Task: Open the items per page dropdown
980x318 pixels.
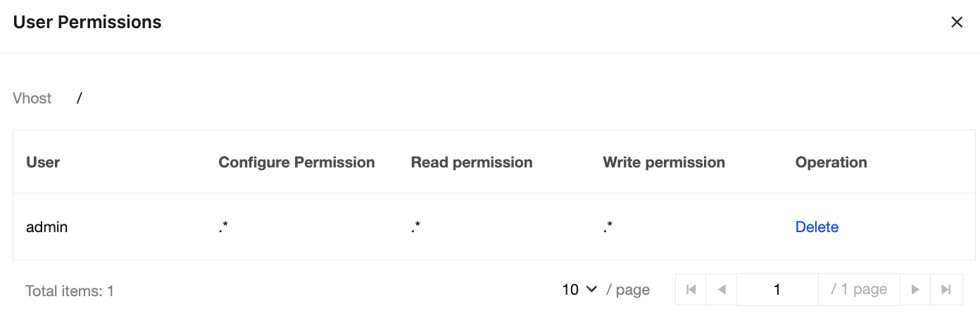Action: 580,289
